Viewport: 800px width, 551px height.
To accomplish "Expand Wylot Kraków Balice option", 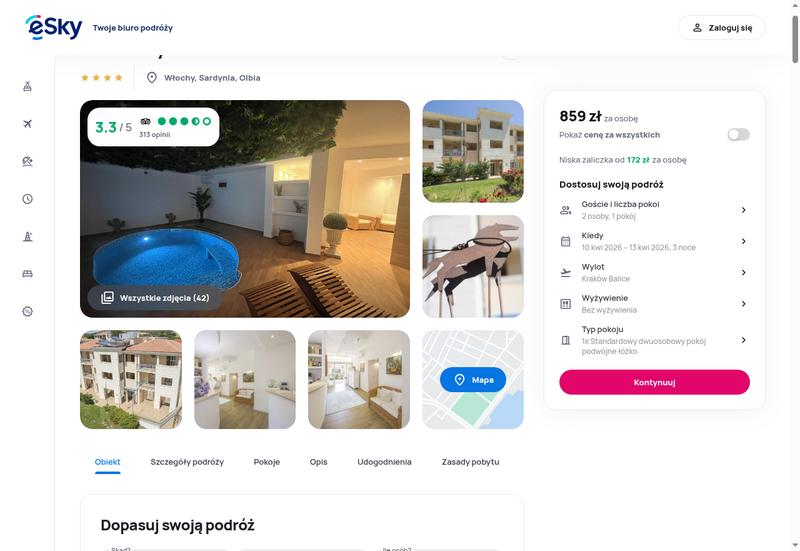I will tap(654, 272).
